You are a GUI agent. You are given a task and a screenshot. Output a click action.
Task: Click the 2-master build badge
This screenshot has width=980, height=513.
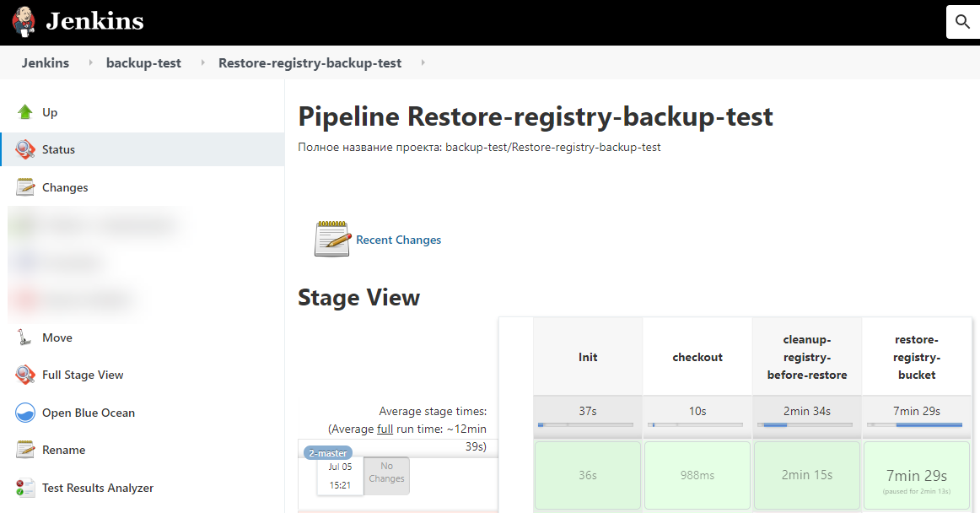328,453
